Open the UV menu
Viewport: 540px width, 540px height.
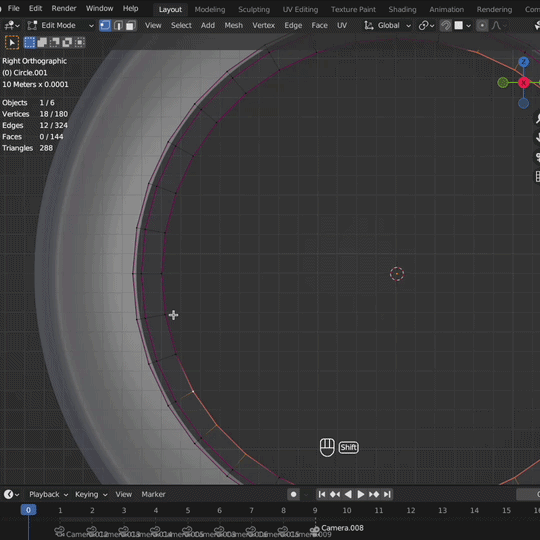[342, 25]
